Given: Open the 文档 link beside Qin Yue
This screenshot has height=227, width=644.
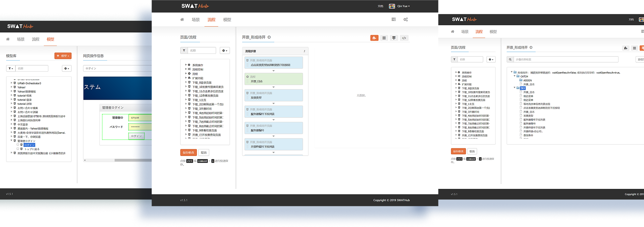Looking at the screenshot, I should (380, 6).
